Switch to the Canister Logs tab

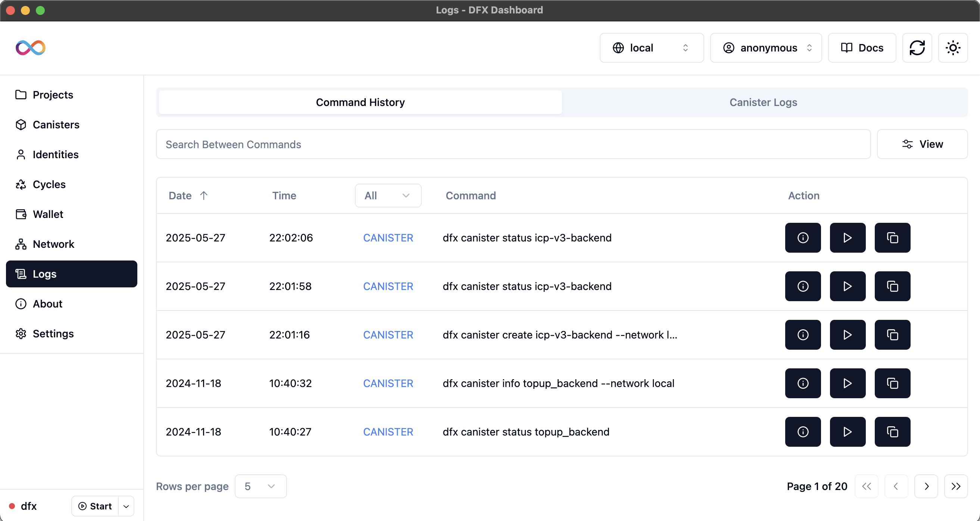pyautogui.click(x=763, y=102)
